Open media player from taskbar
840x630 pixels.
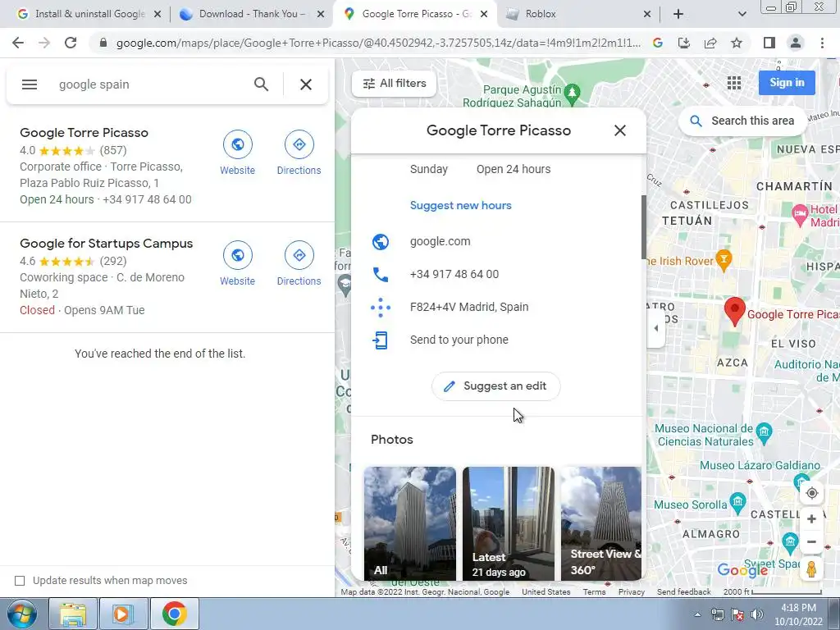click(123, 614)
